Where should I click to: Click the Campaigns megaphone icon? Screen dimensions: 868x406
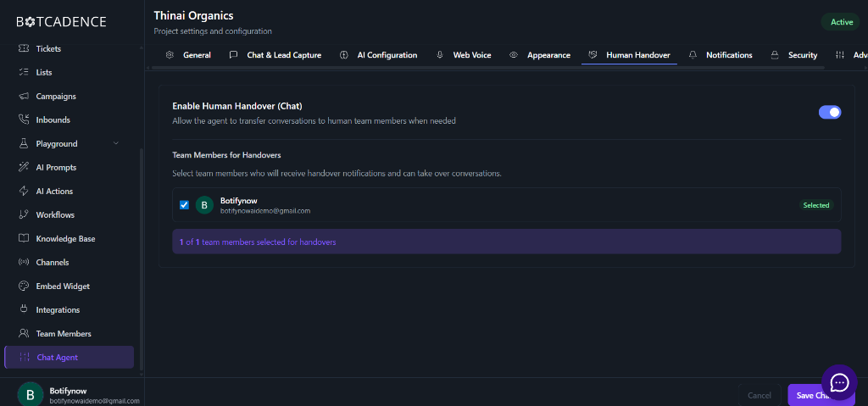click(x=23, y=97)
